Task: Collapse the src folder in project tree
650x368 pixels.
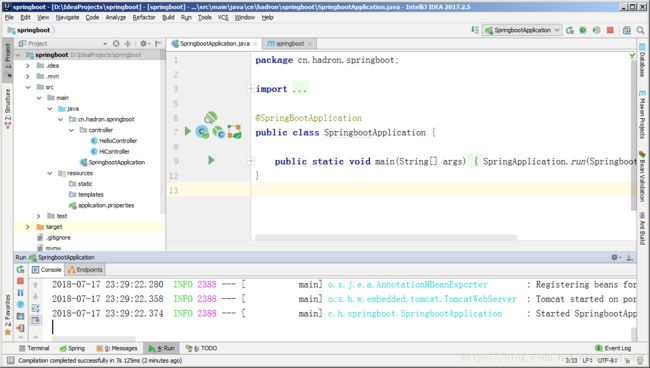Action: pyautogui.click(x=28, y=87)
